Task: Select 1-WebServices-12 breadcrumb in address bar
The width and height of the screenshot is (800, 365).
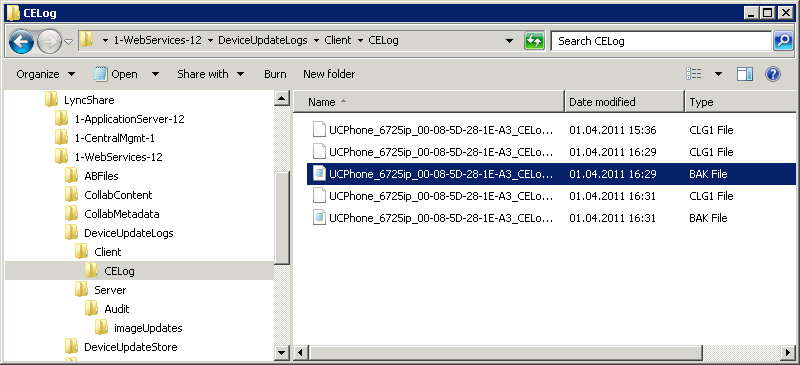Action: coord(158,40)
